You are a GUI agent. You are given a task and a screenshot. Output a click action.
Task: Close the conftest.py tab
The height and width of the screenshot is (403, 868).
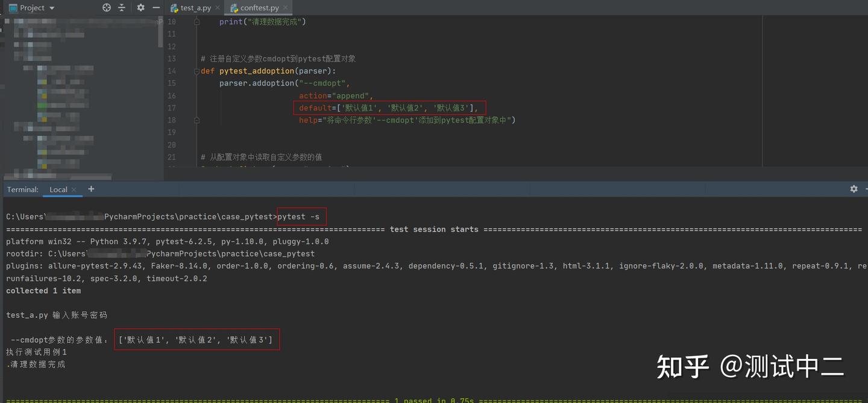point(286,8)
